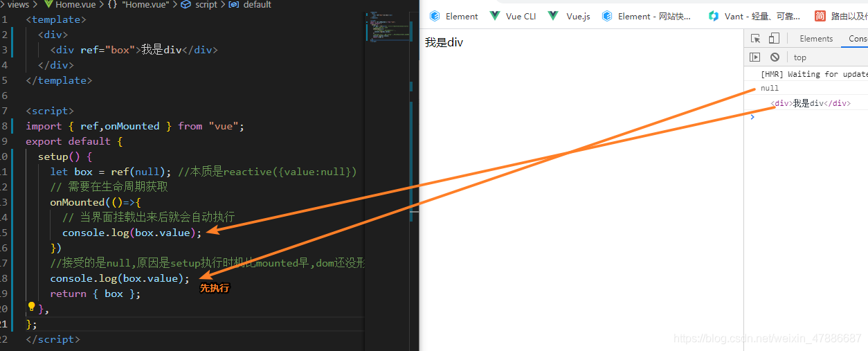This screenshot has width=868, height=351.
Task: Click the console input prompt chevron
Action: (752, 117)
